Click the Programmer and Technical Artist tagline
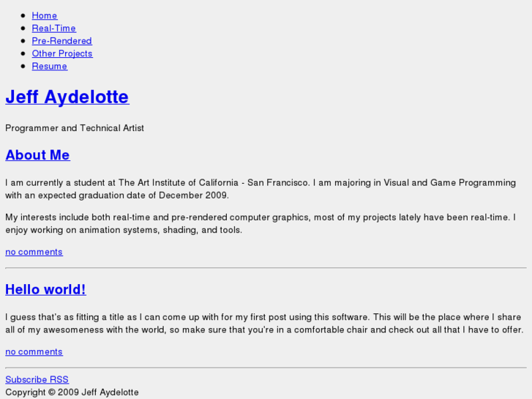This screenshot has height=399, width=532. [x=75, y=128]
